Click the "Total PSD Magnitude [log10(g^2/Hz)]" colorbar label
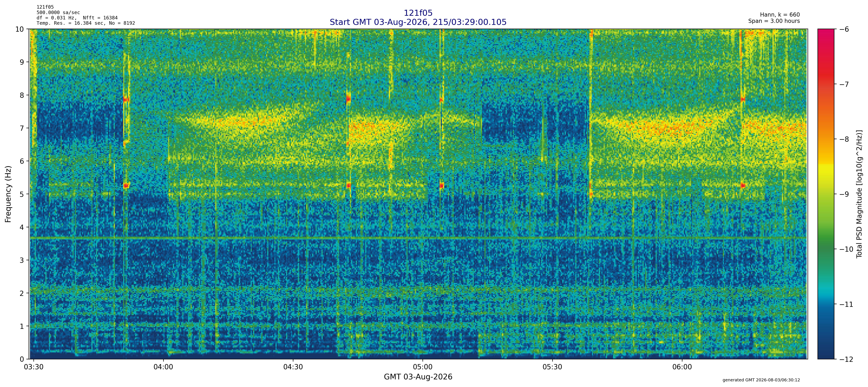868x387 pixels. point(859,194)
